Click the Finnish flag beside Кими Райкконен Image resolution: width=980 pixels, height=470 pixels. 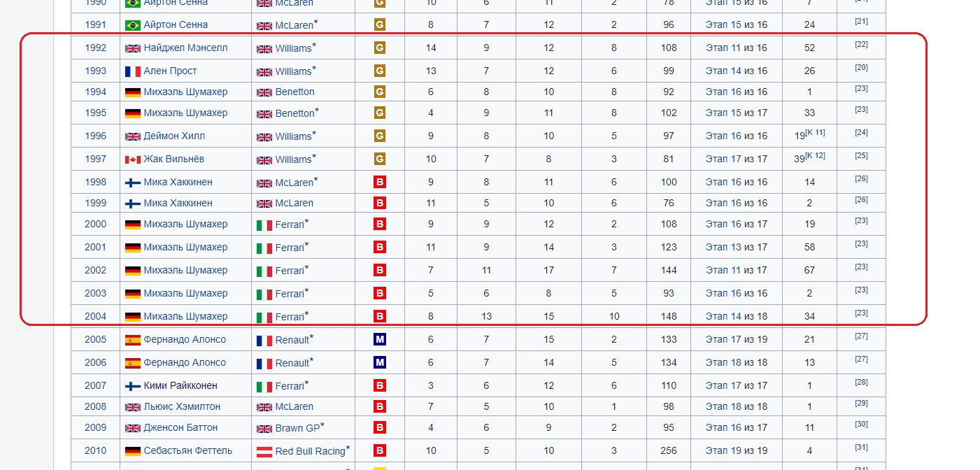point(133,386)
